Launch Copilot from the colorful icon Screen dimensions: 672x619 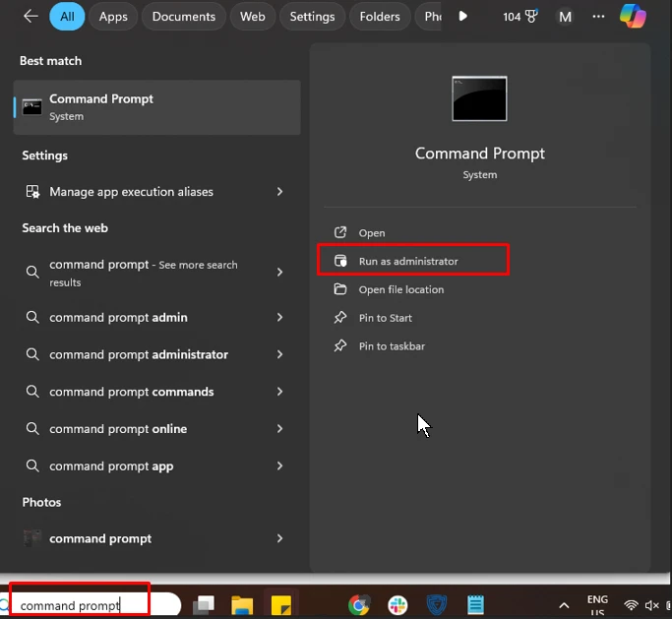tap(633, 17)
